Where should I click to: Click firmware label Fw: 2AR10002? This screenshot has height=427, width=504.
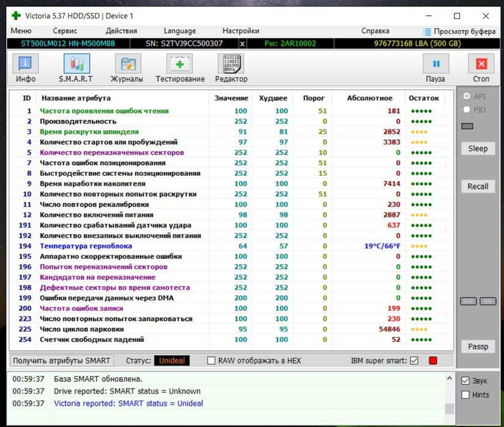click(290, 44)
